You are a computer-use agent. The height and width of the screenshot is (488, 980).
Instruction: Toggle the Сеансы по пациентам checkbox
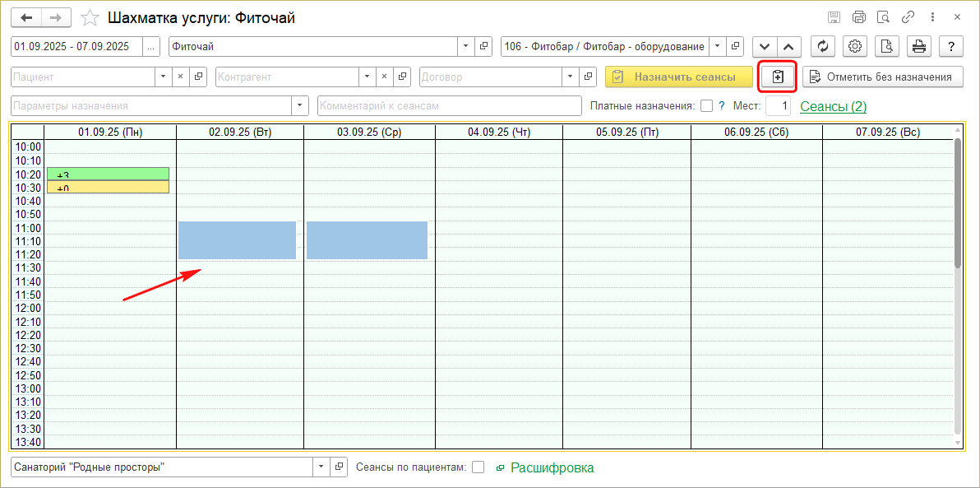point(478,467)
